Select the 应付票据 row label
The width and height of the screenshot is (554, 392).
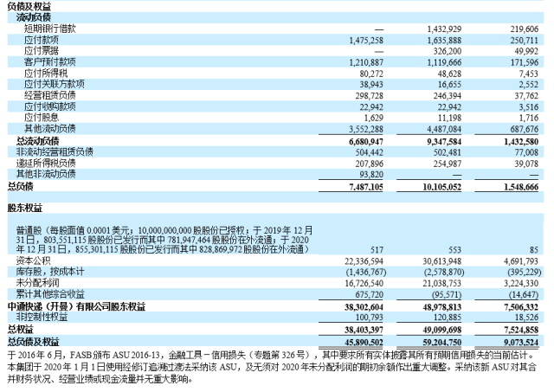coord(42,51)
